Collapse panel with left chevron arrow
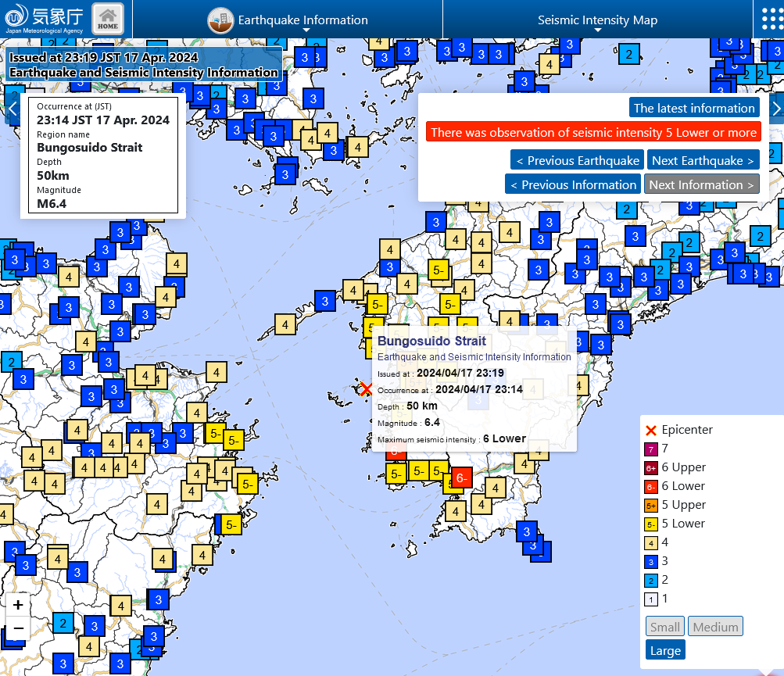This screenshot has height=676, width=784. (x=13, y=108)
